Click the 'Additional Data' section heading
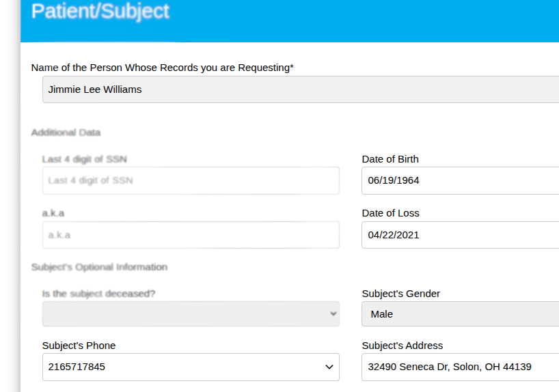Screen dimensions: 559x392 click(x=66, y=132)
